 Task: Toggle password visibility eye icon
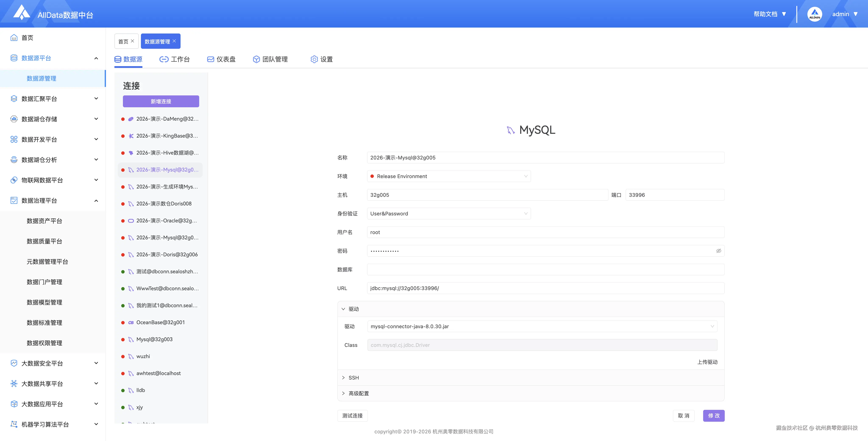718,251
